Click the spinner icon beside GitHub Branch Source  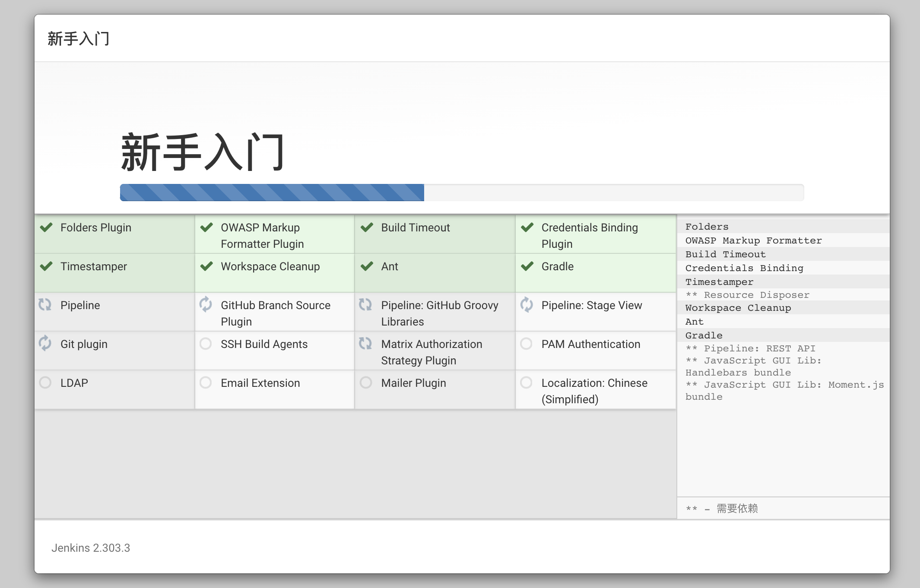tap(206, 305)
